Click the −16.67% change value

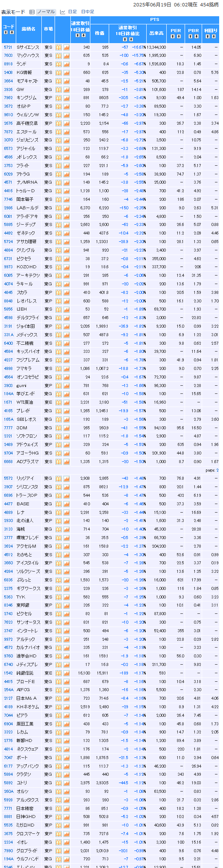[x=139, y=47]
